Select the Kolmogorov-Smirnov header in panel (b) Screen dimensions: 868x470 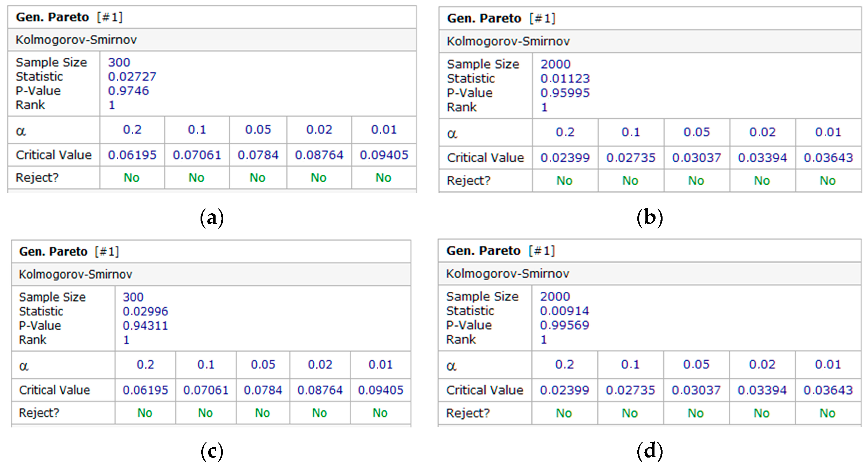point(508,42)
